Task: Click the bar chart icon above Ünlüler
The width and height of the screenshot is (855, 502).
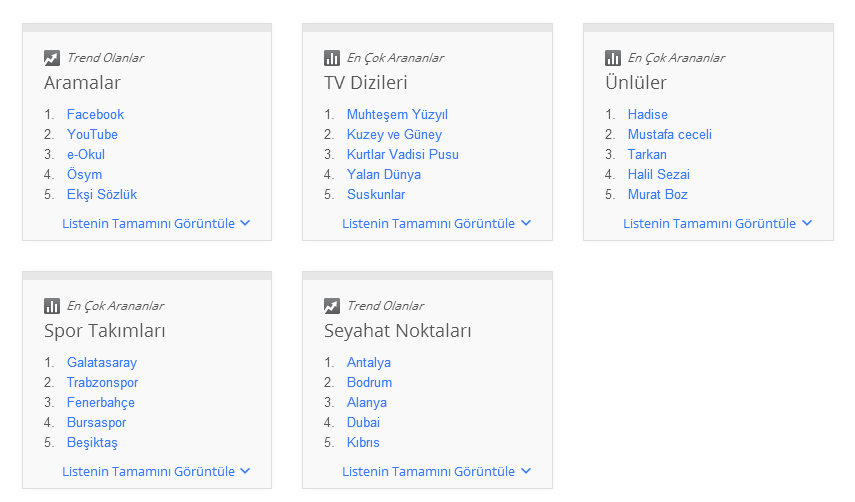Action: tap(613, 58)
